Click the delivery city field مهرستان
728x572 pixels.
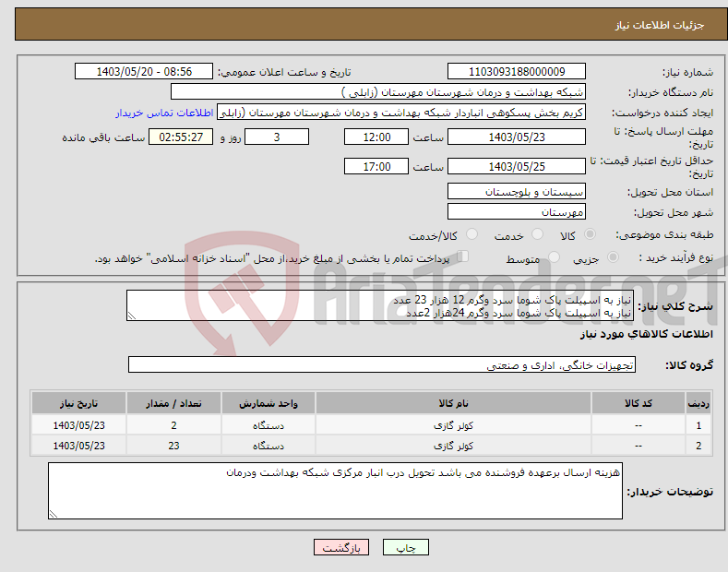click(x=517, y=211)
